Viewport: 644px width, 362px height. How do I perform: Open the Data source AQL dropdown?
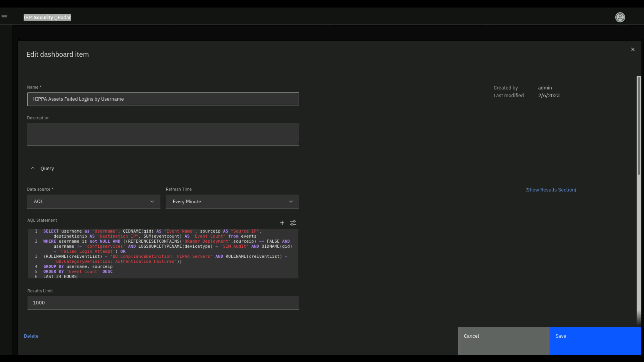click(94, 202)
